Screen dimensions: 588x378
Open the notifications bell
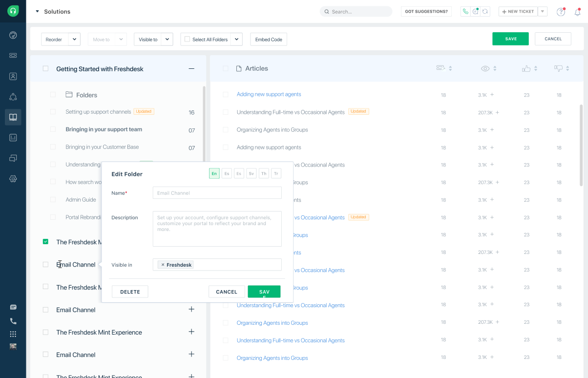pyautogui.click(x=577, y=12)
